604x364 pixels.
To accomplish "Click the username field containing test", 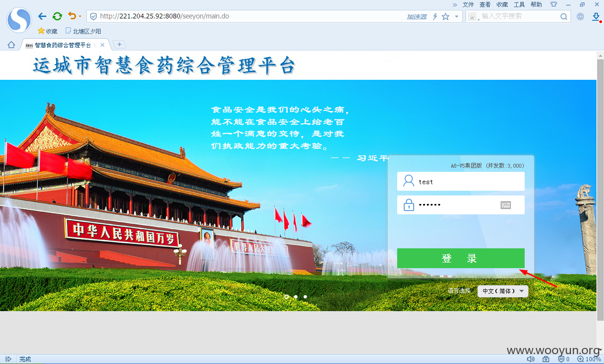I will pos(460,181).
